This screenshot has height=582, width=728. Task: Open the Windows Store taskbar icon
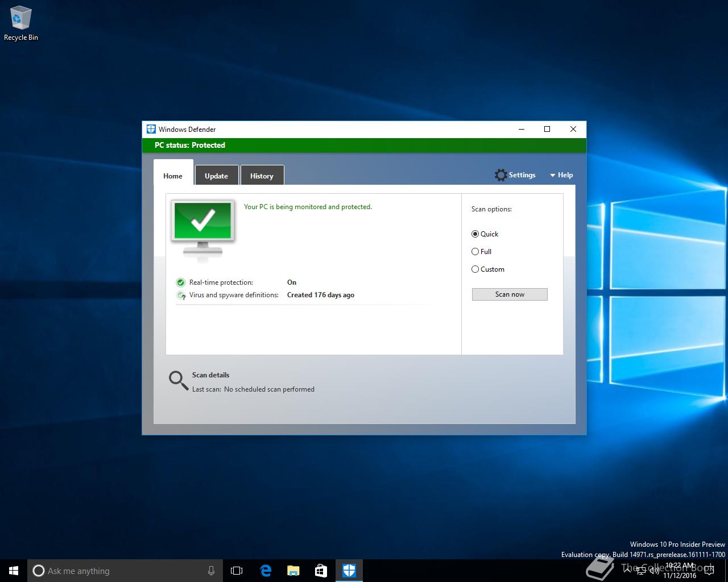(x=321, y=571)
